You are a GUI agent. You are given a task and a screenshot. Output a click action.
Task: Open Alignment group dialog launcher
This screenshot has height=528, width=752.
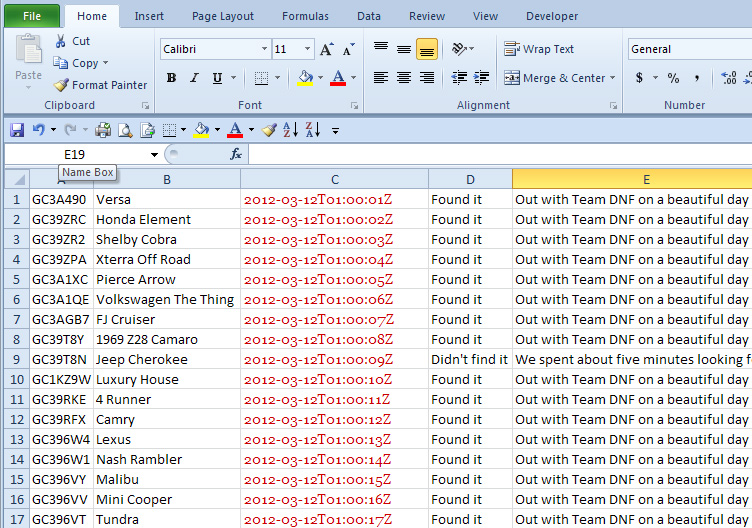pyautogui.click(x=613, y=106)
